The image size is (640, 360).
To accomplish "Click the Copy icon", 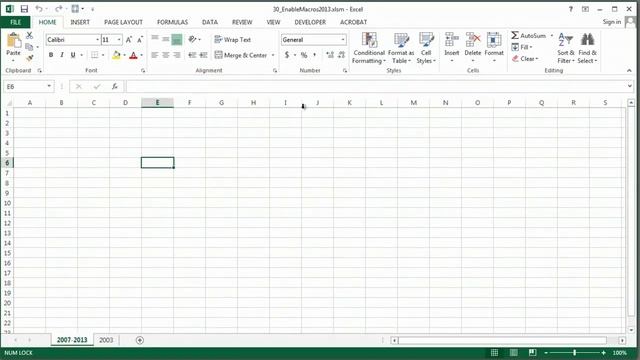I will click(29, 47).
